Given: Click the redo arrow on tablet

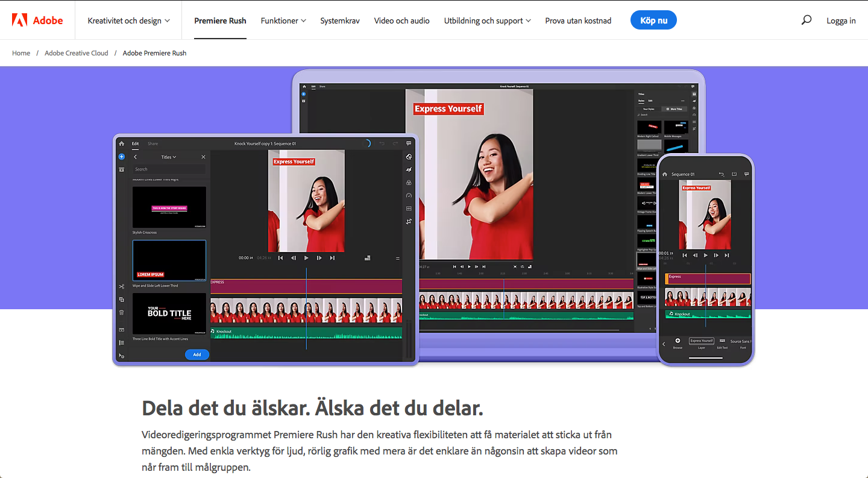Looking at the screenshot, I should coord(395,143).
